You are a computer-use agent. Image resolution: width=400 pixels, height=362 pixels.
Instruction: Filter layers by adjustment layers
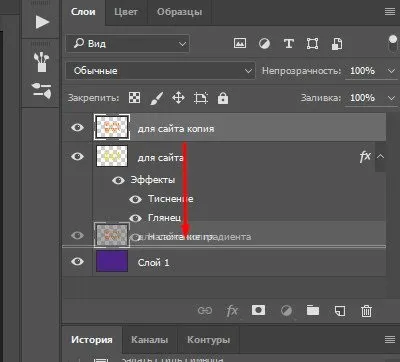265,44
